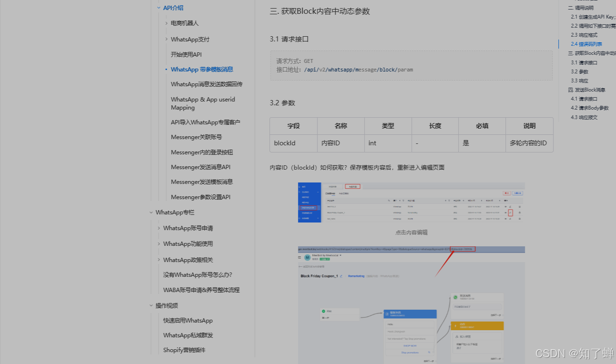Collapse the API介绍 section chevron
616x364 pixels.
(x=159, y=8)
